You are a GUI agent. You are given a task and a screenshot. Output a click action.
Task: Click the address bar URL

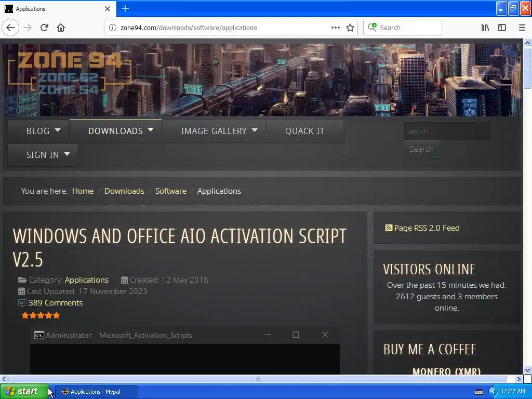[189, 28]
